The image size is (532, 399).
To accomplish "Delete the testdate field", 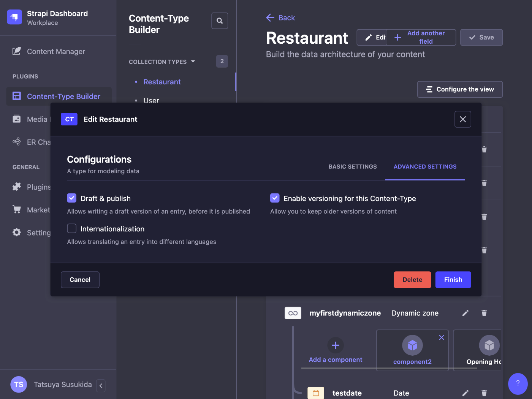I will click(484, 393).
